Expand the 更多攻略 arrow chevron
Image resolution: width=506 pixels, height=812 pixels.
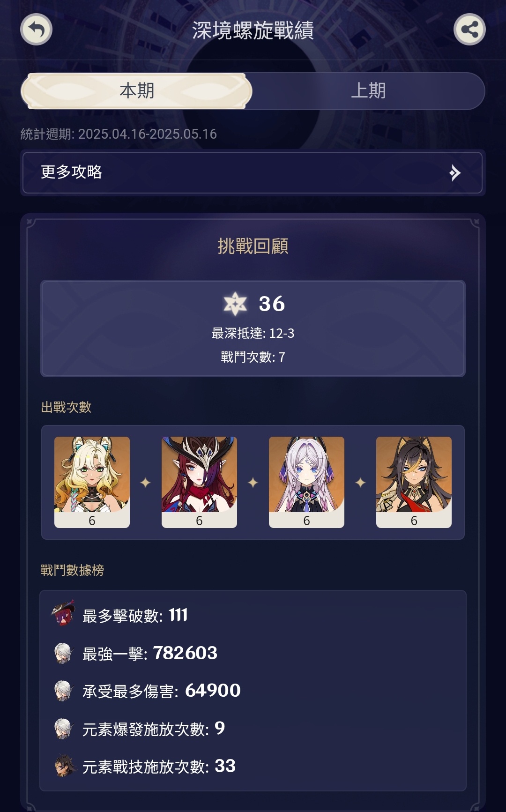coord(454,173)
